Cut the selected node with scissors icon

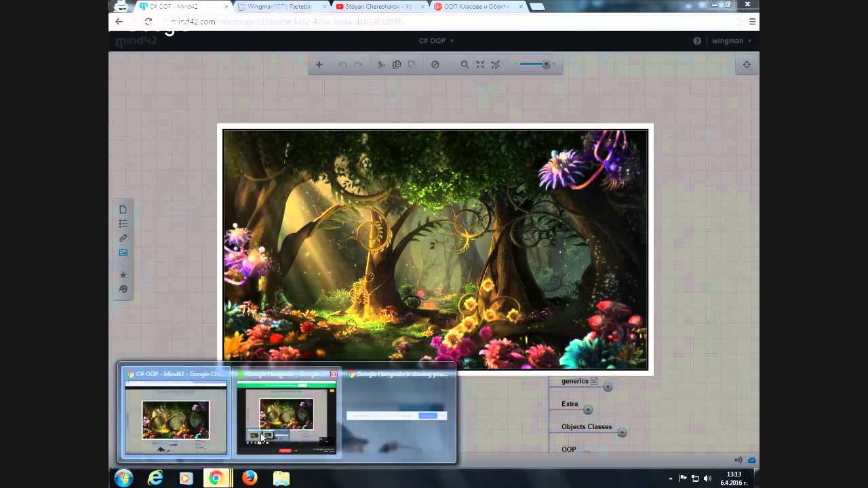pyautogui.click(x=381, y=64)
